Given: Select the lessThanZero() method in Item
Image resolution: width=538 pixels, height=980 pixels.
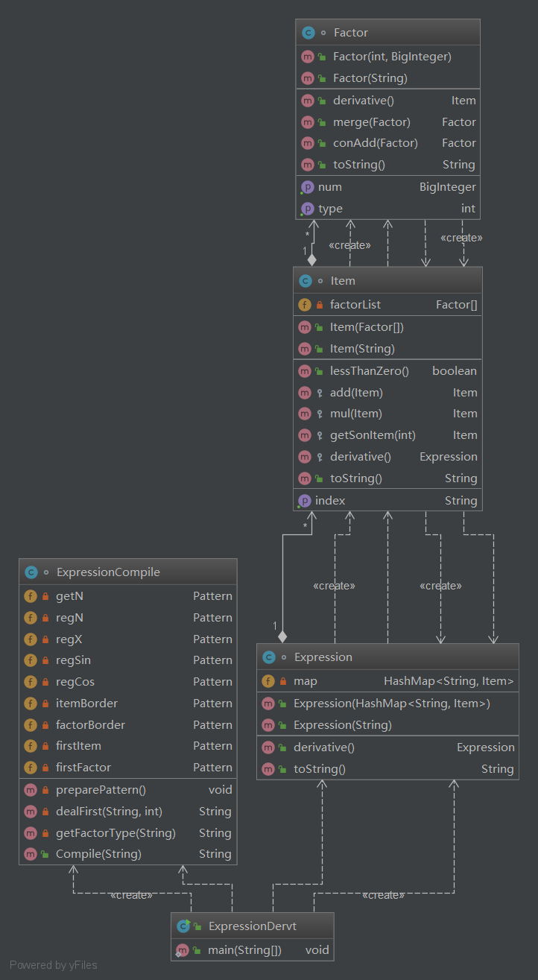Looking at the screenshot, I should (x=370, y=371).
